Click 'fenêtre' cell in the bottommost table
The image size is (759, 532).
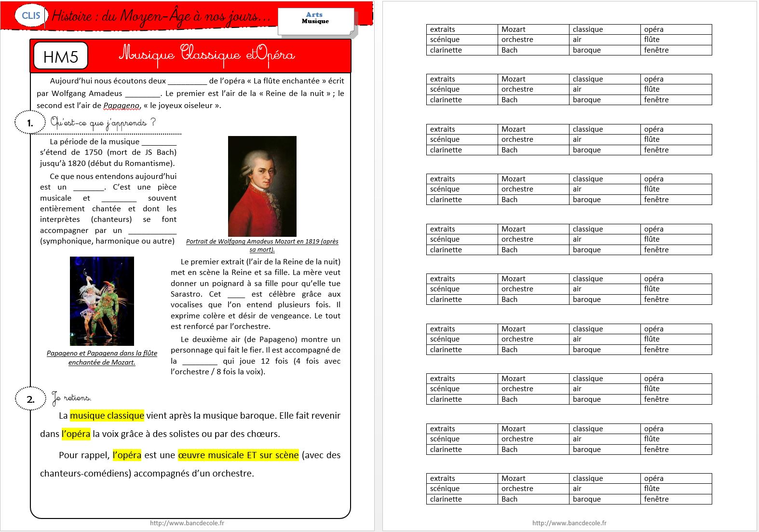(x=676, y=499)
